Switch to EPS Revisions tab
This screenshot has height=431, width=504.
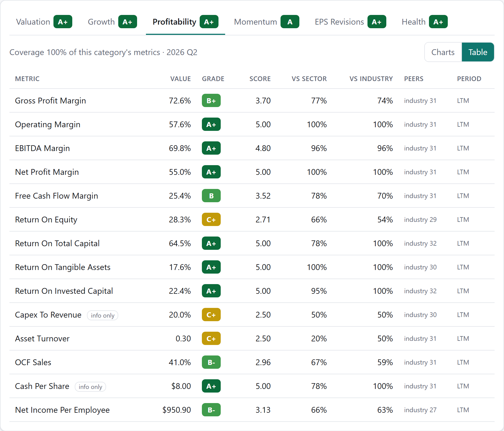350,22
